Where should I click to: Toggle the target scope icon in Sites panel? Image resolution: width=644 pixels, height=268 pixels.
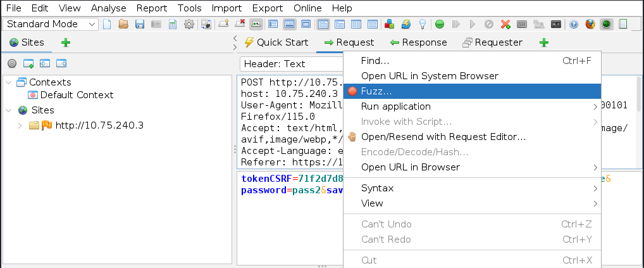pyautogui.click(x=12, y=63)
